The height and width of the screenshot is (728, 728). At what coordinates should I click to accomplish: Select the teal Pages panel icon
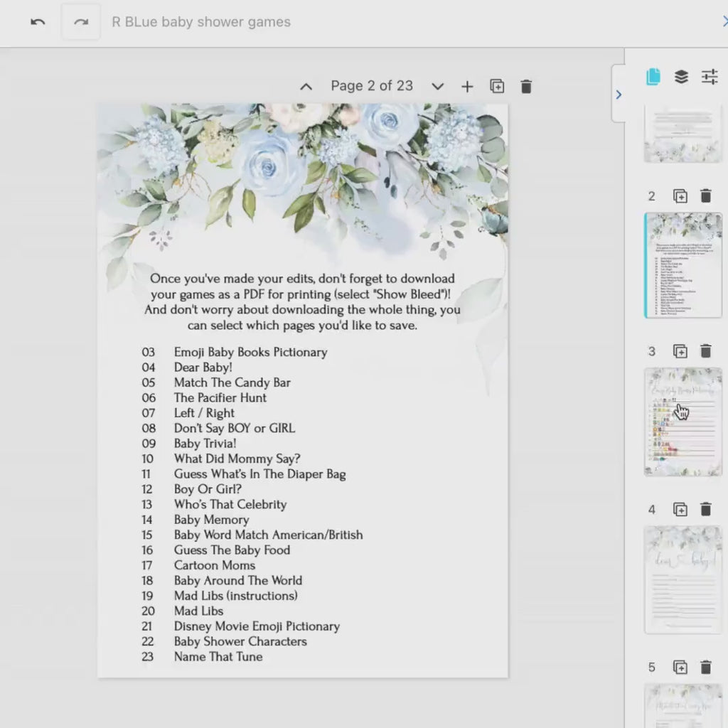coord(653,76)
